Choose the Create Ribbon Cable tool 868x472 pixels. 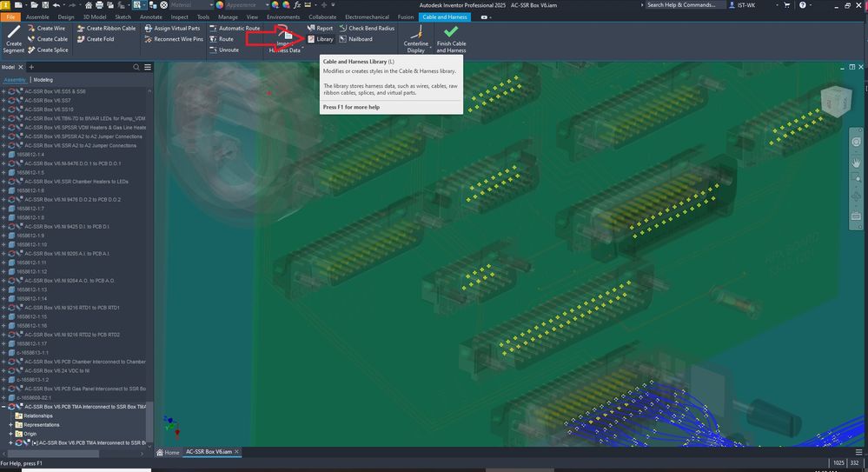(x=106, y=29)
